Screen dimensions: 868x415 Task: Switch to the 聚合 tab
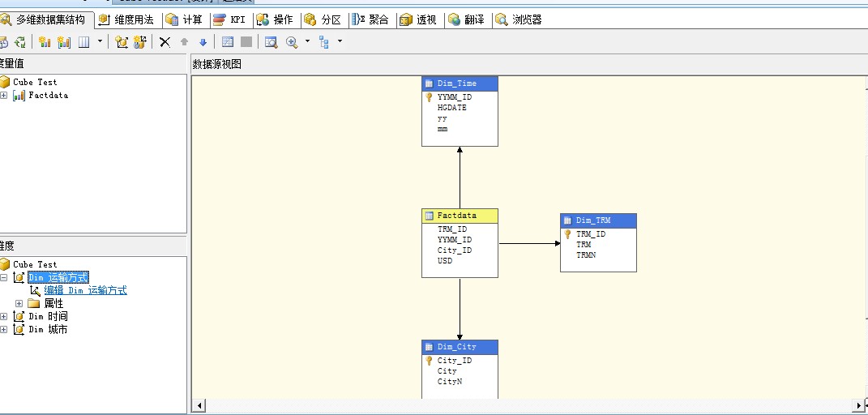372,20
